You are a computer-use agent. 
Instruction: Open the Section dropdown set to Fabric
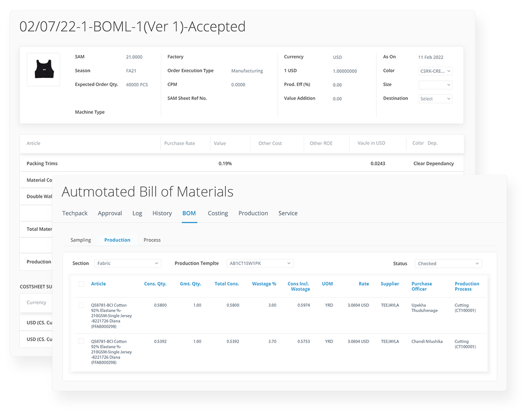tap(128, 263)
